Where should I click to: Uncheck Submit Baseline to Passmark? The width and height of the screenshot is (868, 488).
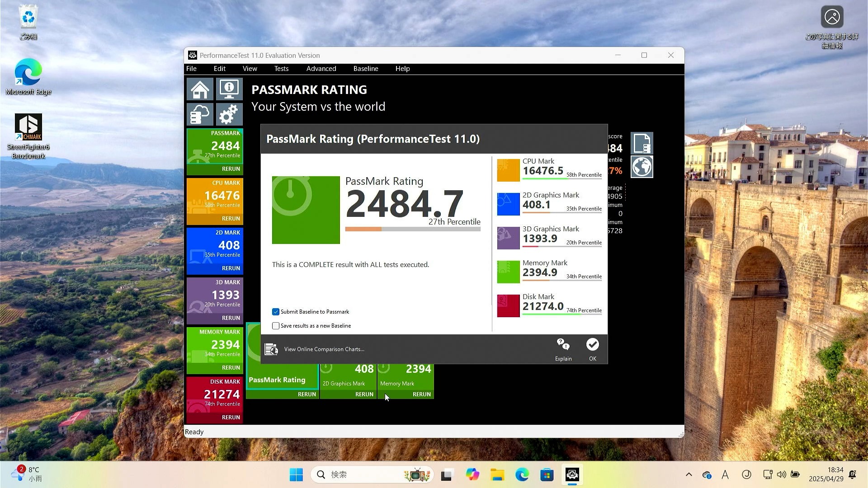(276, 312)
